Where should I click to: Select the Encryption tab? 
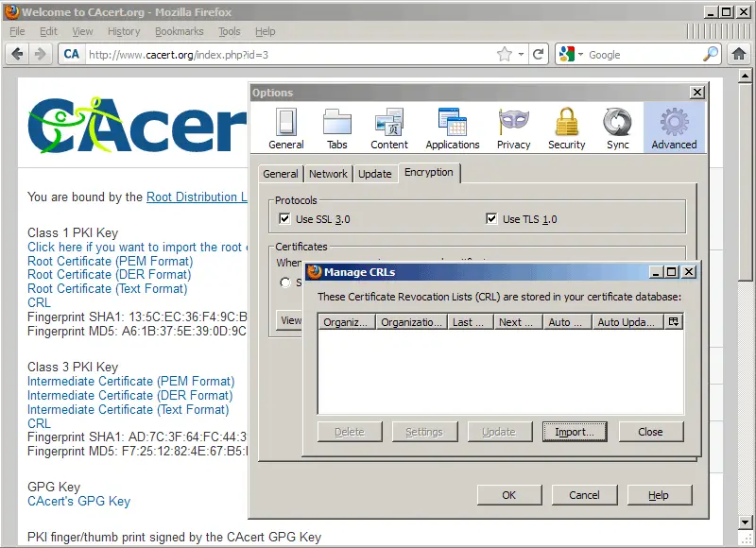pos(429,173)
